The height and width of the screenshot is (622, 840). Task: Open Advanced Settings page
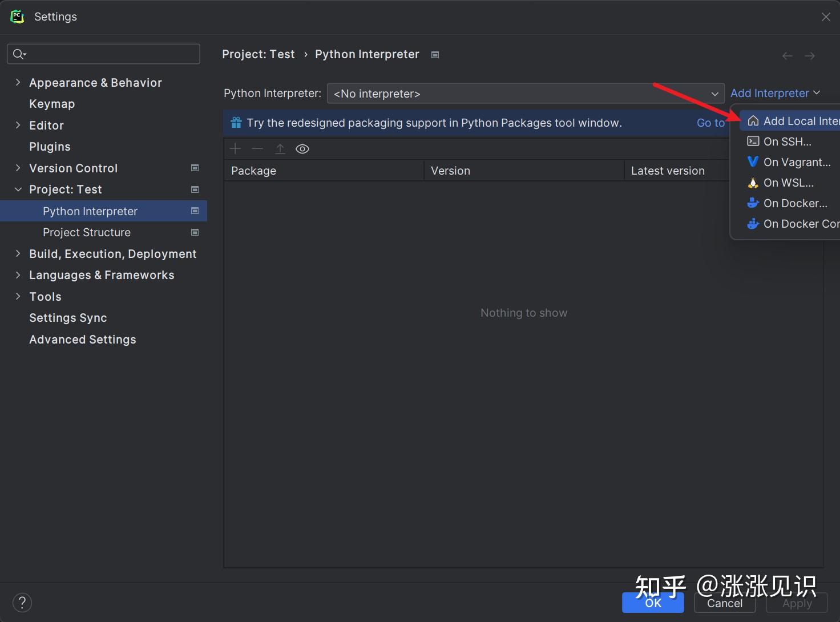pyautogui.click(x=83, y=340)
